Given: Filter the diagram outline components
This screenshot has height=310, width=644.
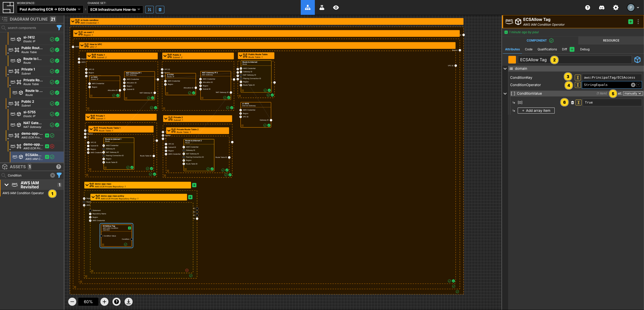Looking at the screenshot, I should coord(59,28).
